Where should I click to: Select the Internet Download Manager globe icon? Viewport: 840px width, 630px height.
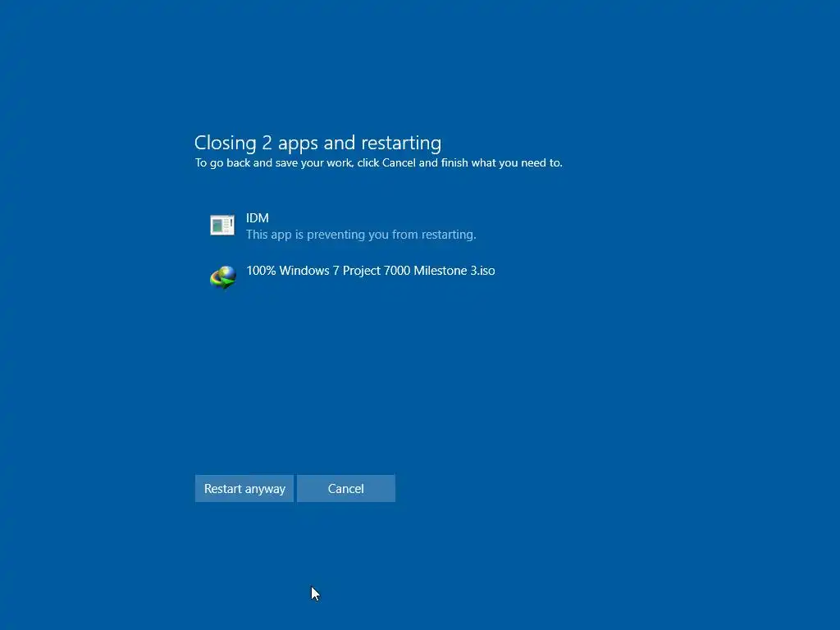(x=223, y=277)
